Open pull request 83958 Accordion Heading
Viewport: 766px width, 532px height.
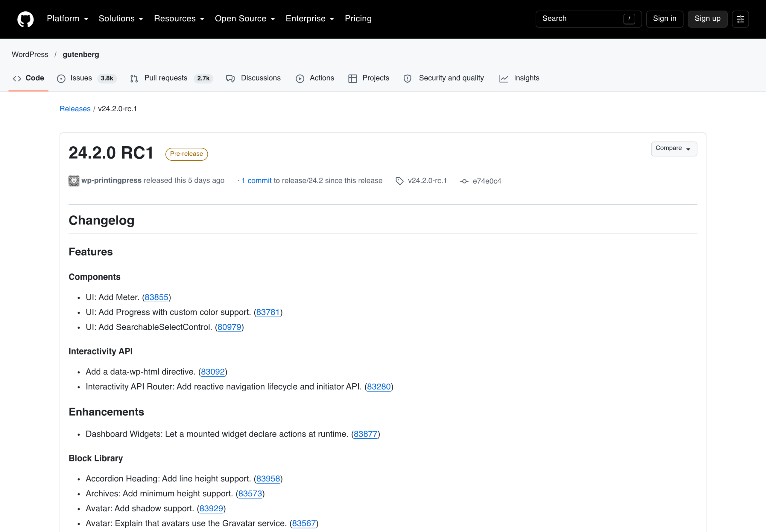tap(268, 479)
